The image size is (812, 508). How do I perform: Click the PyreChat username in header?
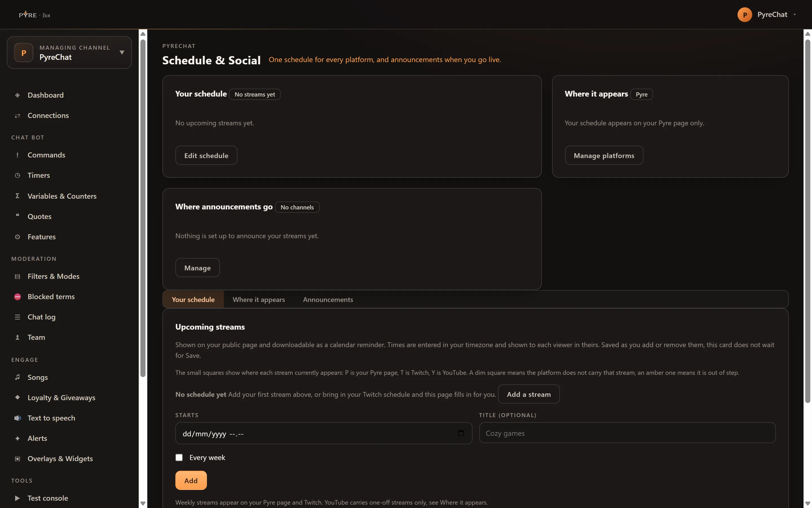click(x=772, y=14)
